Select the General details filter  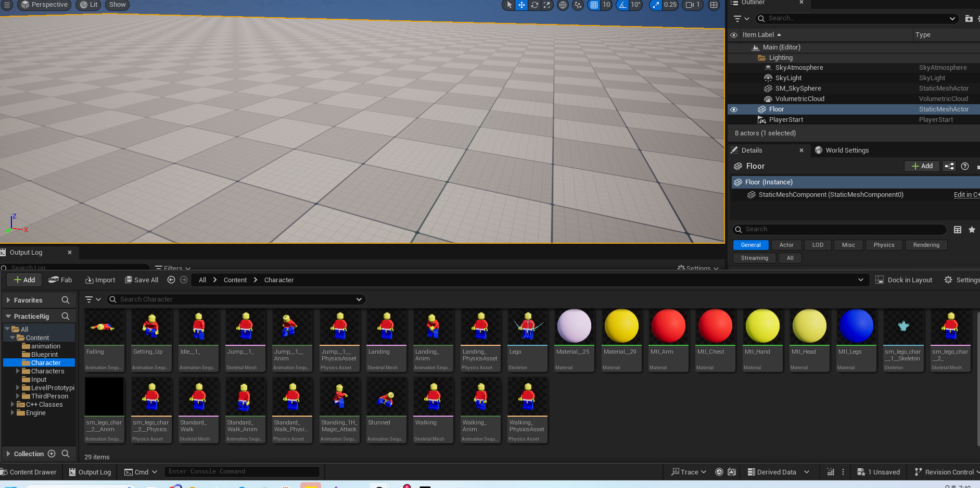[750, 245]
